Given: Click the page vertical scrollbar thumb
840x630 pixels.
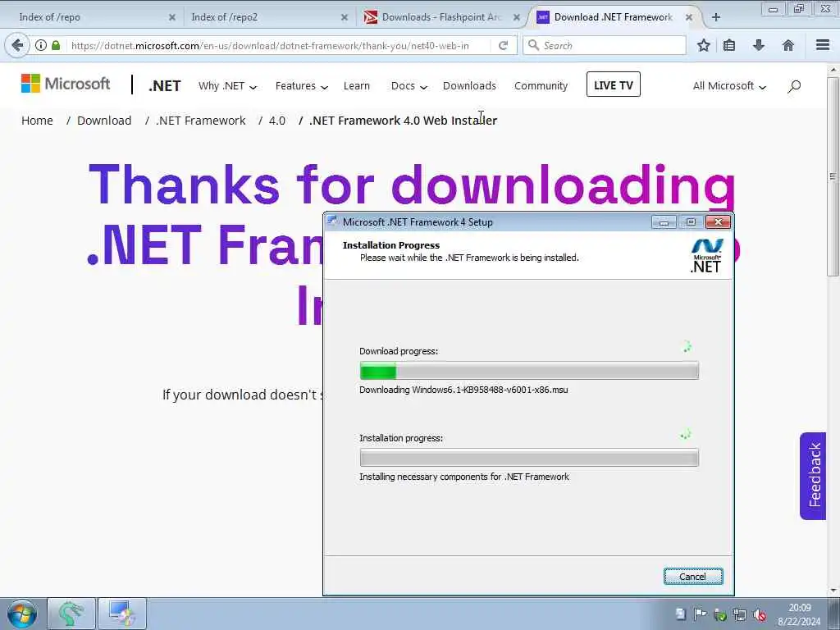Looking at the screenshot, I should [x=833, y=177].
